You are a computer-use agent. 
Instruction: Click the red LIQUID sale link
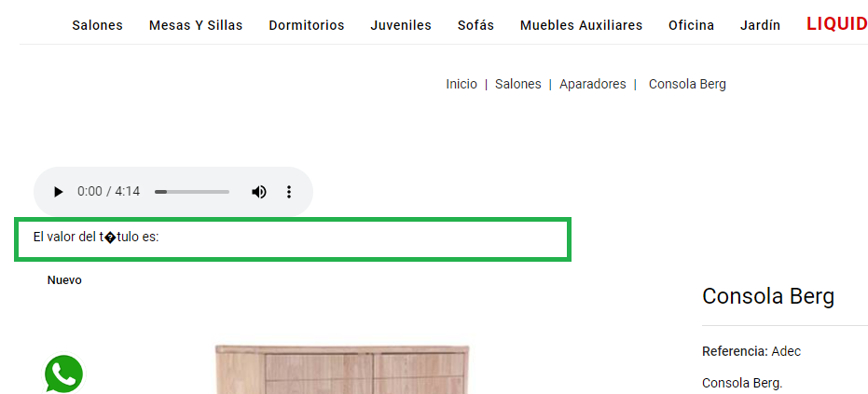coord(837,24)
